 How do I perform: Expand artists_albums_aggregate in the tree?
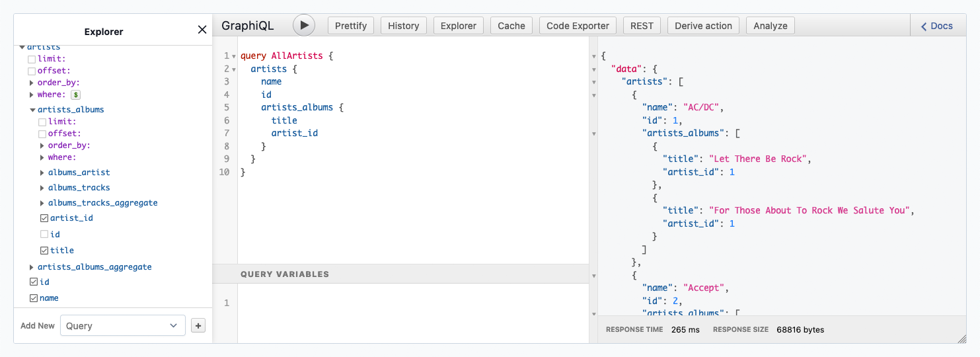tap(32, 267)
